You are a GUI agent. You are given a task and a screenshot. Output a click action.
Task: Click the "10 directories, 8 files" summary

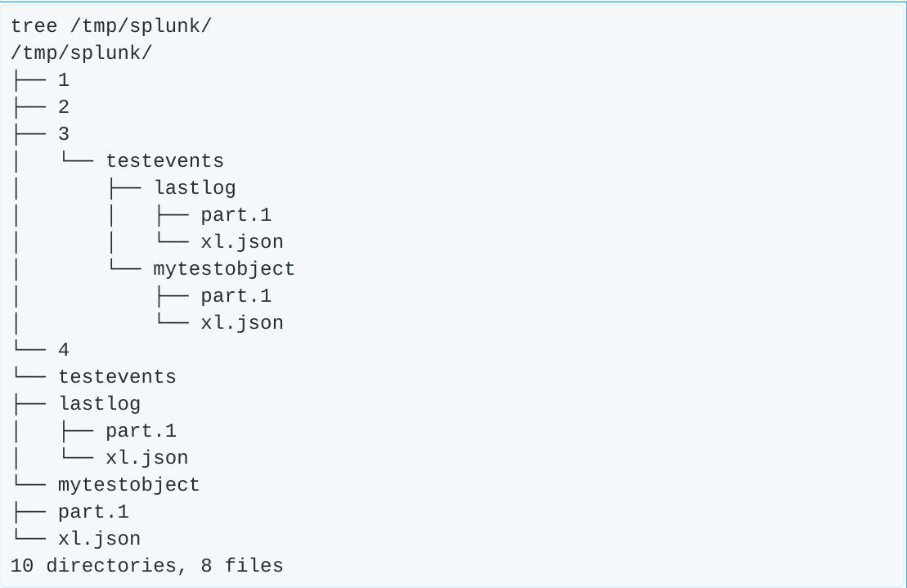[x=146, y=565]
